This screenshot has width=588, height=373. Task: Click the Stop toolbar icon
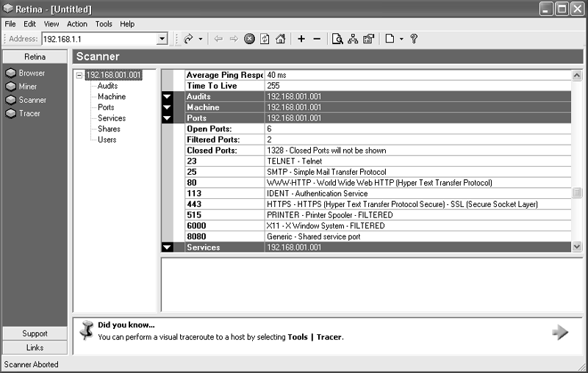pyautogui.click(x=249, y=39)
